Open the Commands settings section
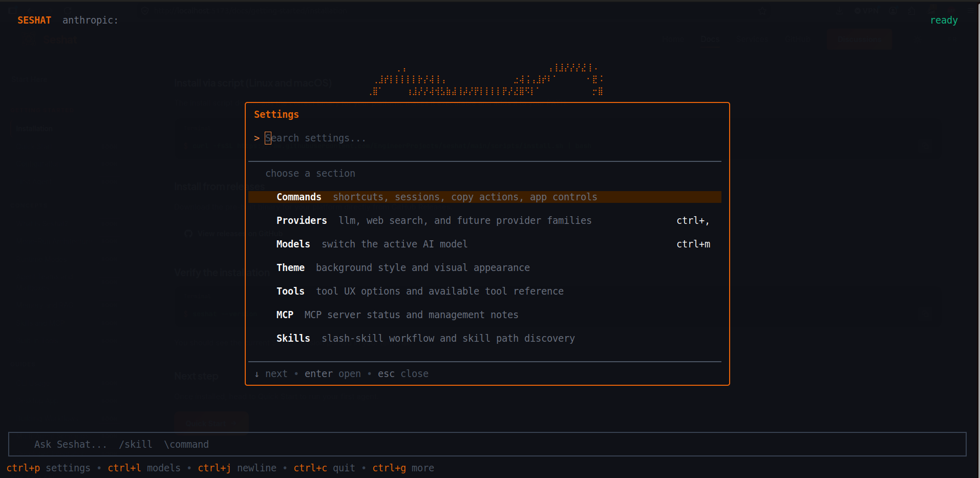 (x=484, y=197)
